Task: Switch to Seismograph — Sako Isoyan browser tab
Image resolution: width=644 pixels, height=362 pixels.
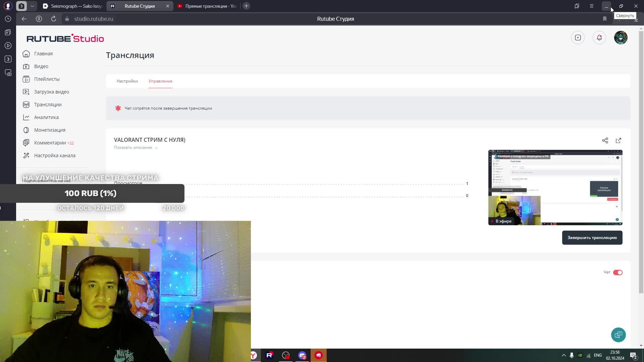Action: [x=72, y=6]
